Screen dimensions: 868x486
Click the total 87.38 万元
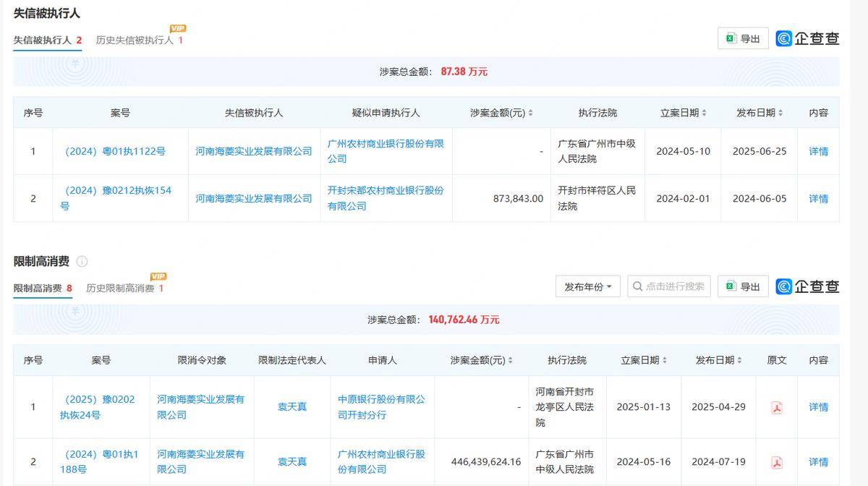[464, 72]
